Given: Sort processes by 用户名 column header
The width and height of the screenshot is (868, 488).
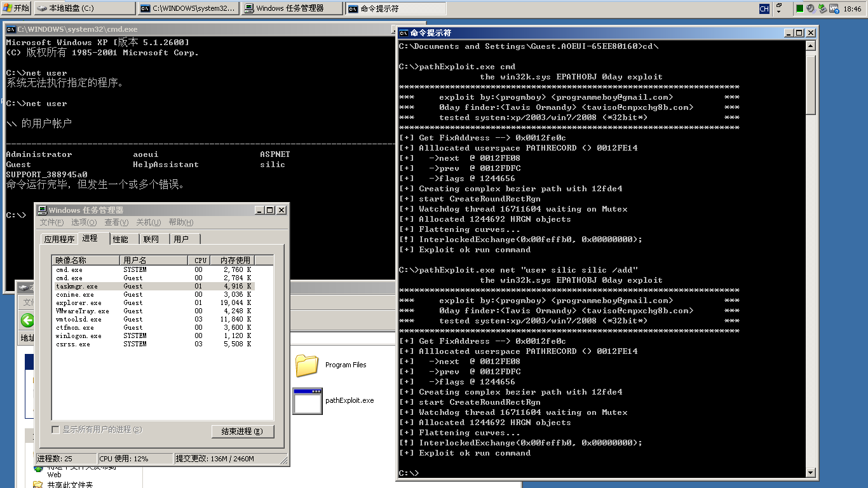Looking at the screenshot, I should pyautogui.click(x=153, y=260).
